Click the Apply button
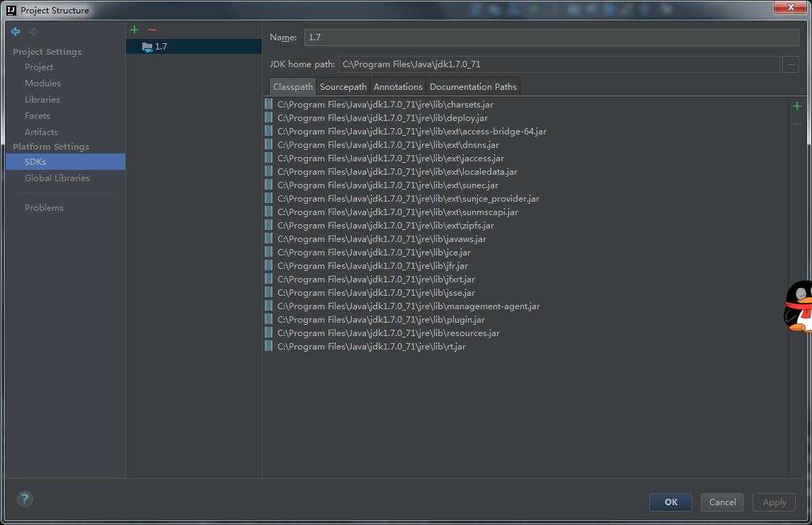The image size is (812, 525). coord(774,502)
